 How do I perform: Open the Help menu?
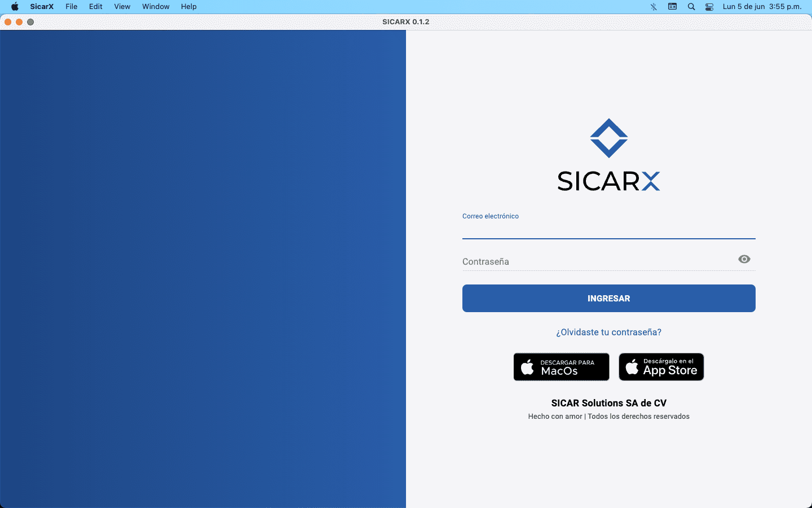tap(188, 6)
